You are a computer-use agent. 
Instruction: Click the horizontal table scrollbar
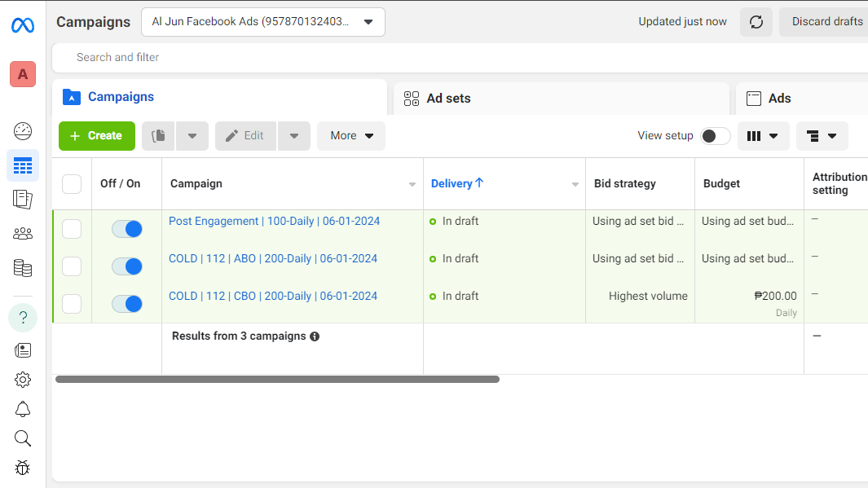coord(277,380)
